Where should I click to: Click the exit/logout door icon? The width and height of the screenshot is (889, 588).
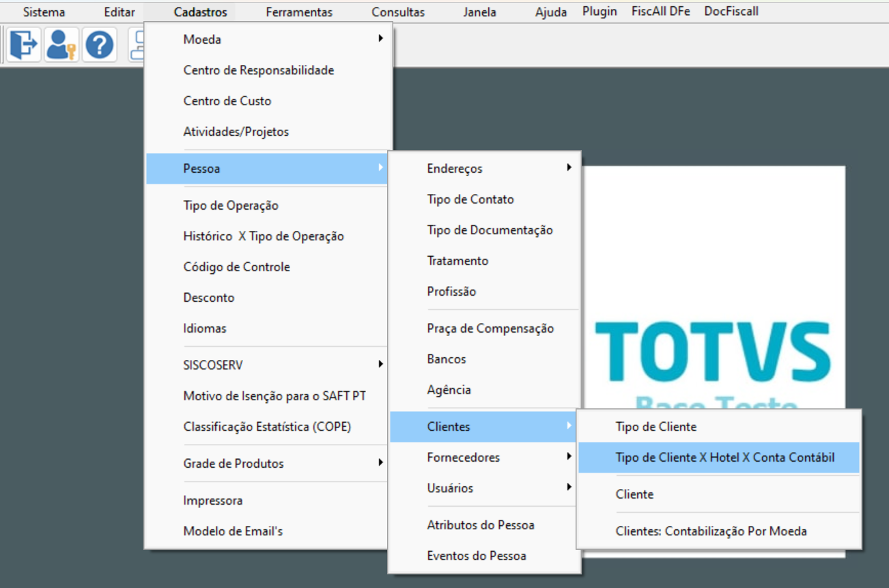[24, 45]
